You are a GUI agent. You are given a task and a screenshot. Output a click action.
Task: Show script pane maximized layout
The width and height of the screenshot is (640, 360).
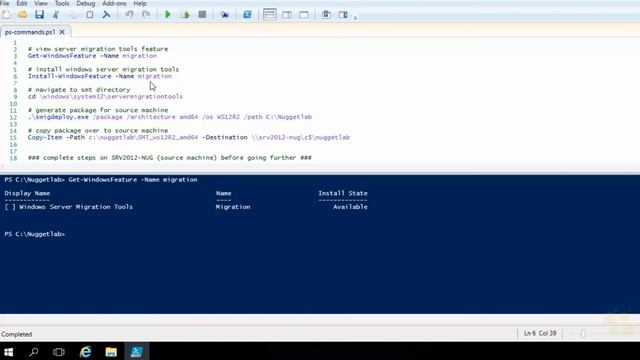coord(304,15)
